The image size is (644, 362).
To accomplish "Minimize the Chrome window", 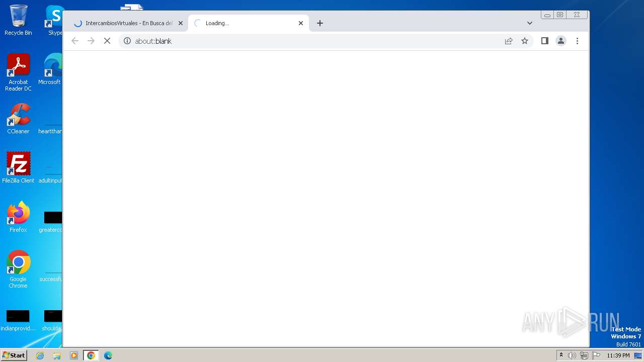I will coord(547,15).
